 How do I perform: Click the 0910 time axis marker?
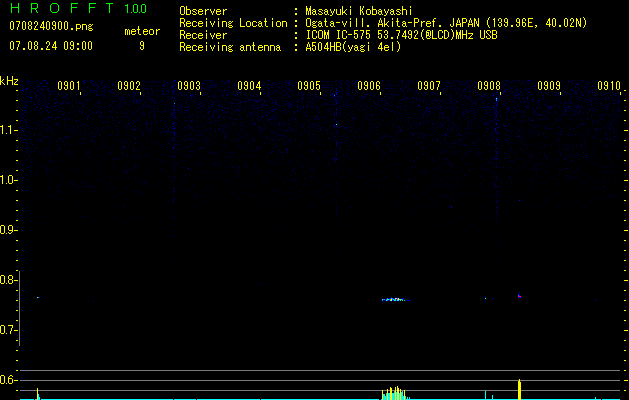[x=609, y=86]
